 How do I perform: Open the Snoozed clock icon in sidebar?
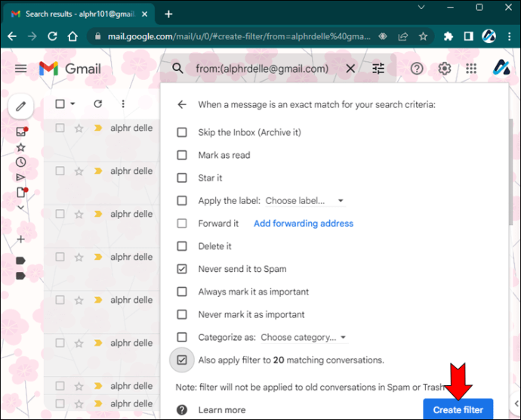coord(21,162)
